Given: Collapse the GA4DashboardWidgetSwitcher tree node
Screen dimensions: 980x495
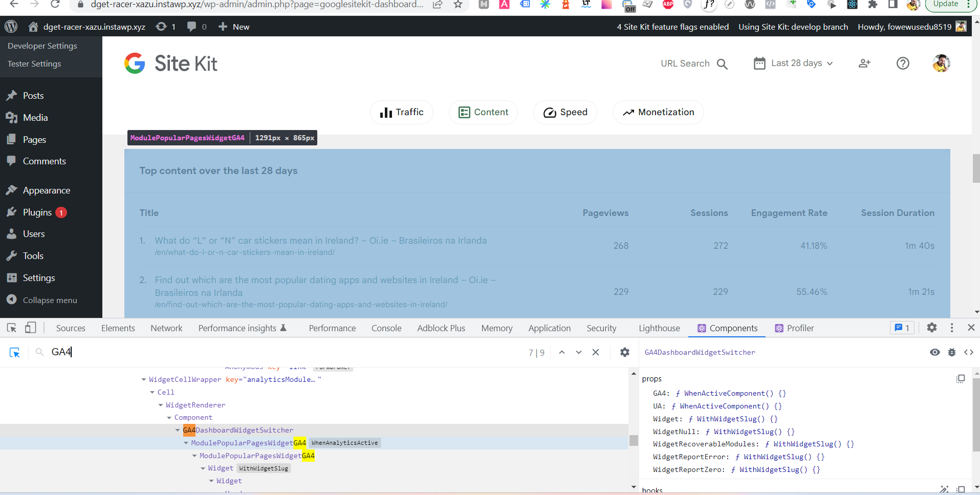Looking at the screenshot, I should coord(178,430).
